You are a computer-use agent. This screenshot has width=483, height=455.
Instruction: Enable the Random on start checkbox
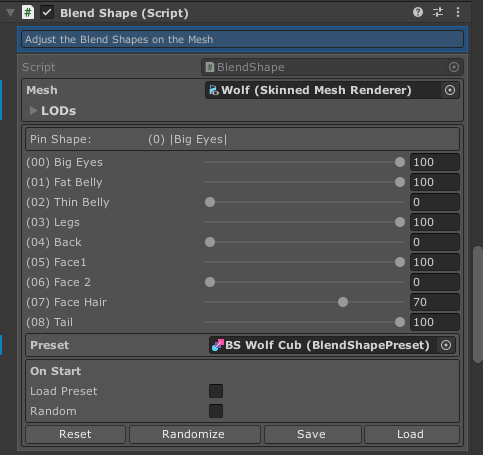(216, 411)
